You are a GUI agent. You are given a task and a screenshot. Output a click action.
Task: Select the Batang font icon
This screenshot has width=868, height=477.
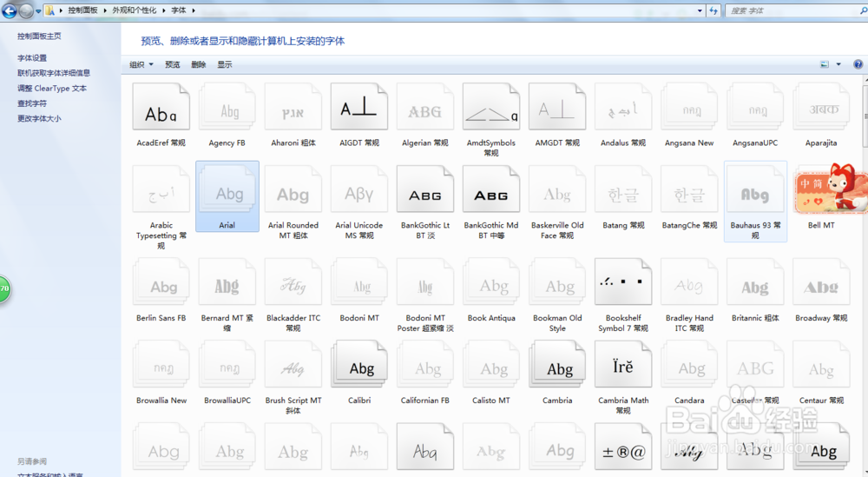[x=622, y=189]
